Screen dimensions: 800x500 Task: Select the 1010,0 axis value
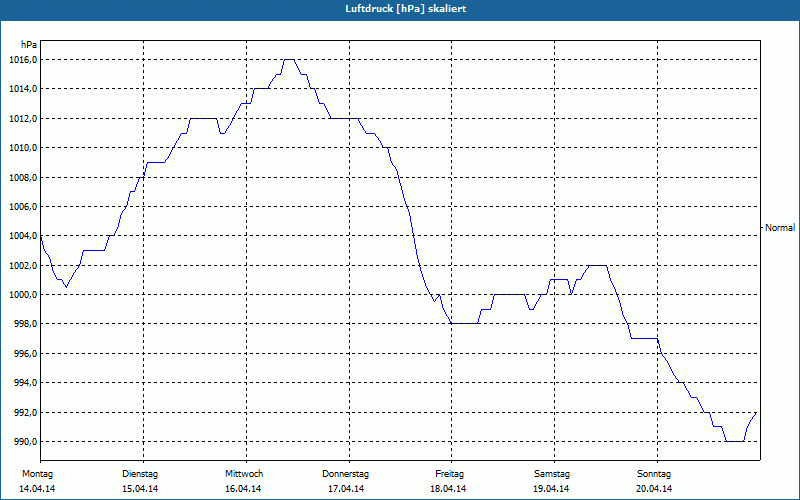click(x=23, y=148)
